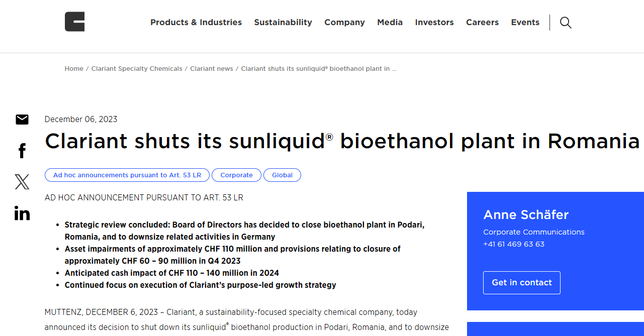Share article on X (Twitter)
Image resolution: width=644 pixels, height=336 pixels.
pyautogui.click(x=22, y=182)
